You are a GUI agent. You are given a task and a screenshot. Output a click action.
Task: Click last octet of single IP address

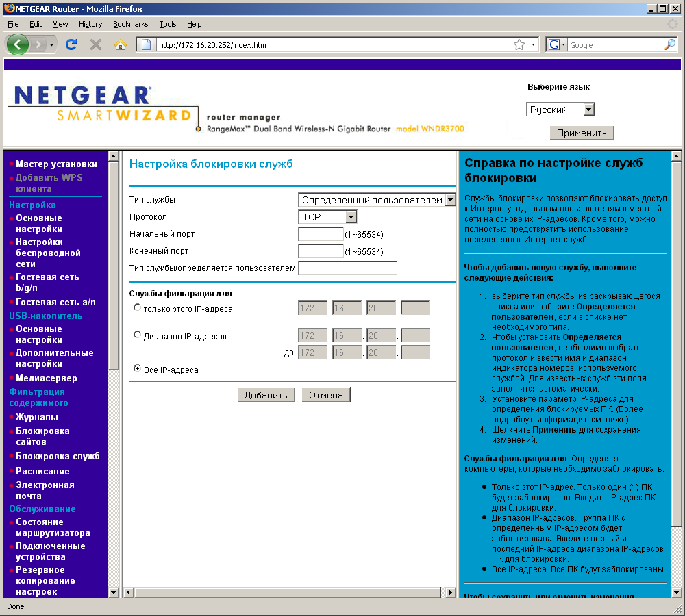tap(416, 308)
